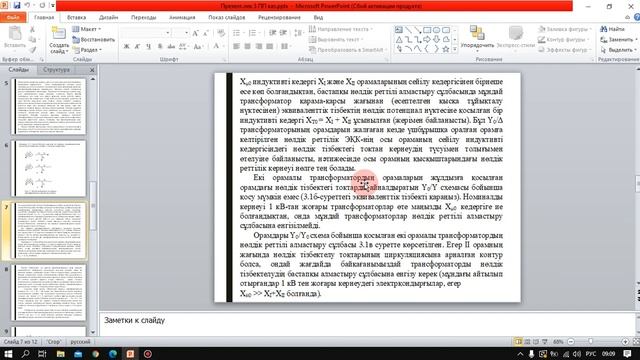
Task: Open change case Aa dropdown
Action: (x=198, y=47)
